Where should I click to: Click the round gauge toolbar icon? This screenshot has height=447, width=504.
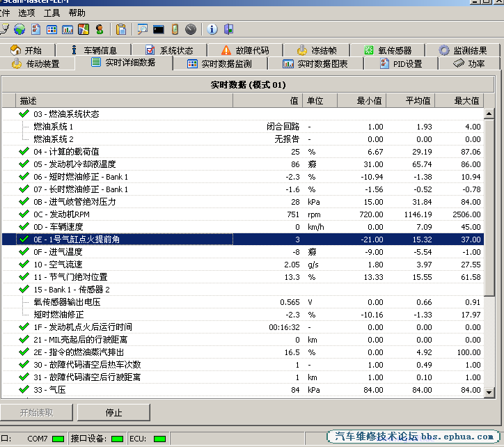191,29
